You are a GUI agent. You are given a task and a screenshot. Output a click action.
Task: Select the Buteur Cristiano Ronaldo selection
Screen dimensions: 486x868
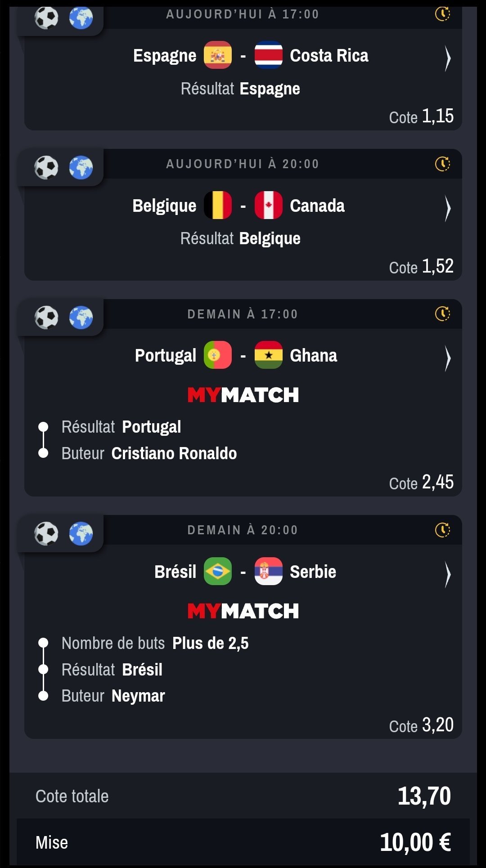tap(149, 453)
